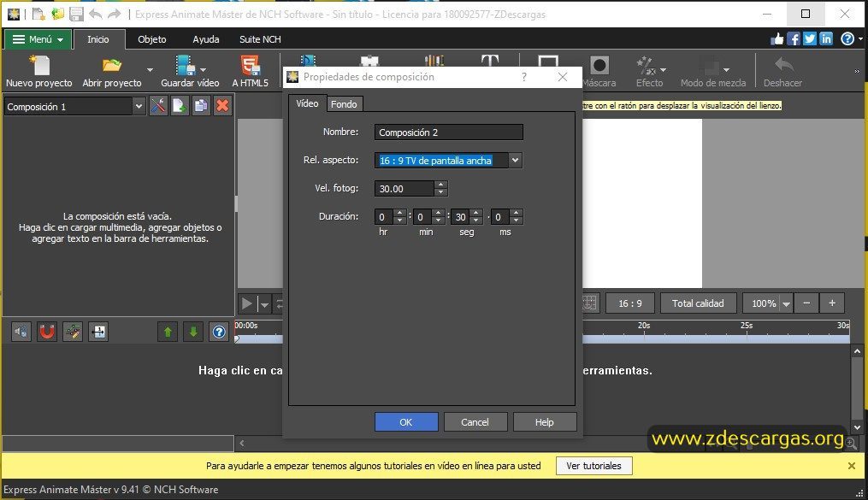Open the Ayuda ribbon tab

206,39
